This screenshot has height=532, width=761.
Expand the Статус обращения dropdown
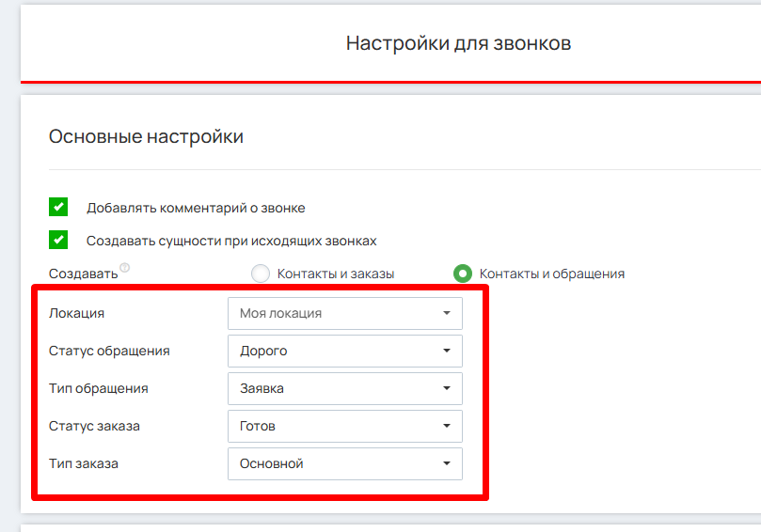coord(344,351)
